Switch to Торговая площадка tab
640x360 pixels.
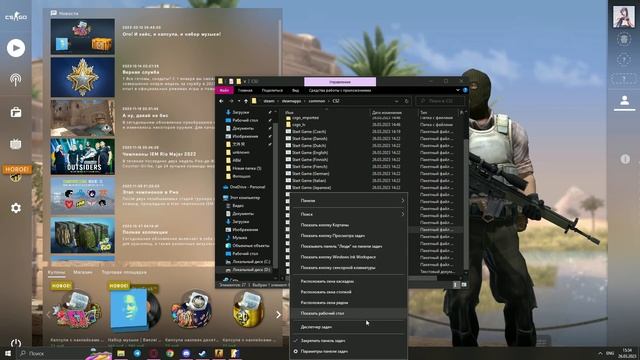[x=124, y=272]
